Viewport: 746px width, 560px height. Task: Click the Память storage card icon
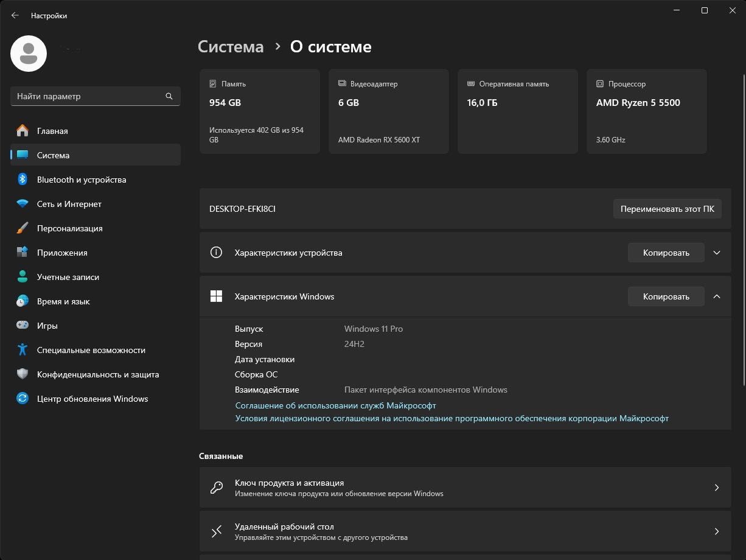pos(213,84)
